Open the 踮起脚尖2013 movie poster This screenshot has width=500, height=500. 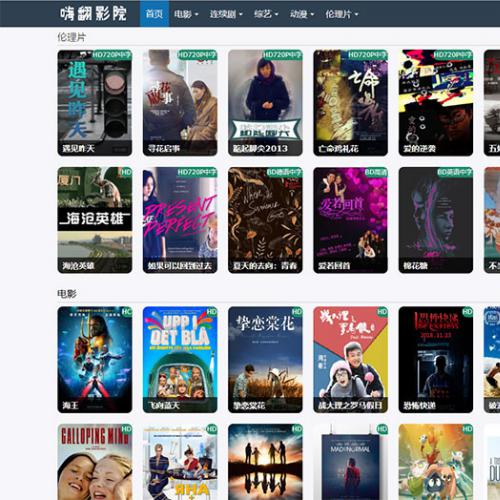265,103
